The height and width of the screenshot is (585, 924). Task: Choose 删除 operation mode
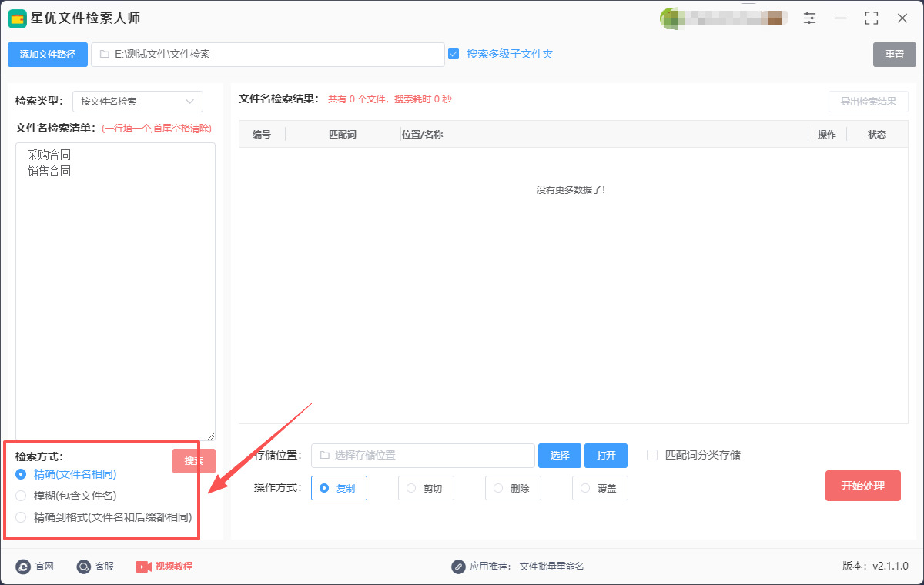pyautogui.click(x=513, y=488)
